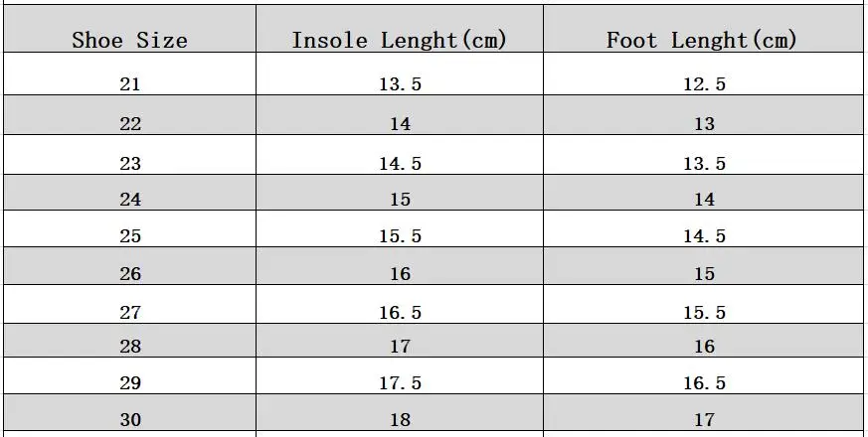
Task: Click the foot length 12.5 cell
Action: 704,84
